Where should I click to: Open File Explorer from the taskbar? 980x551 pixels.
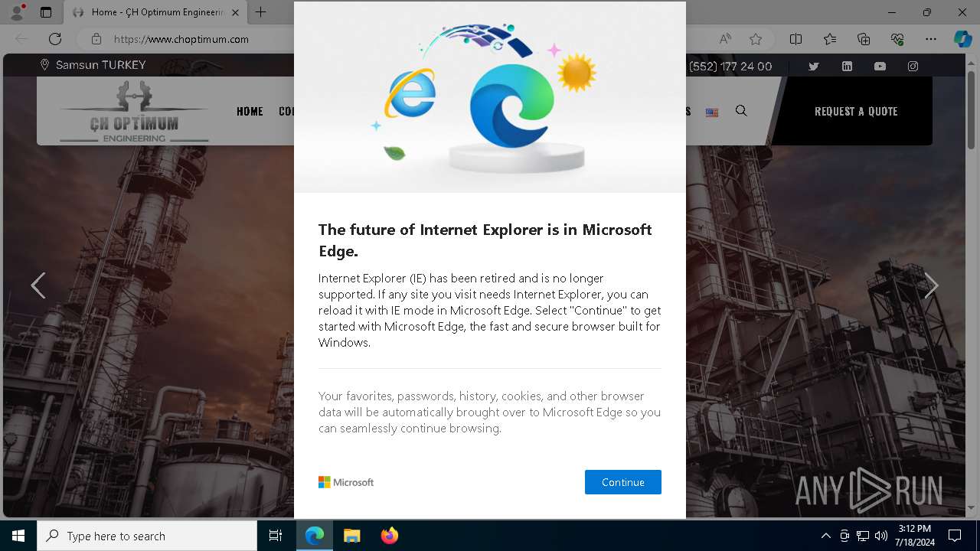[351, 536]
